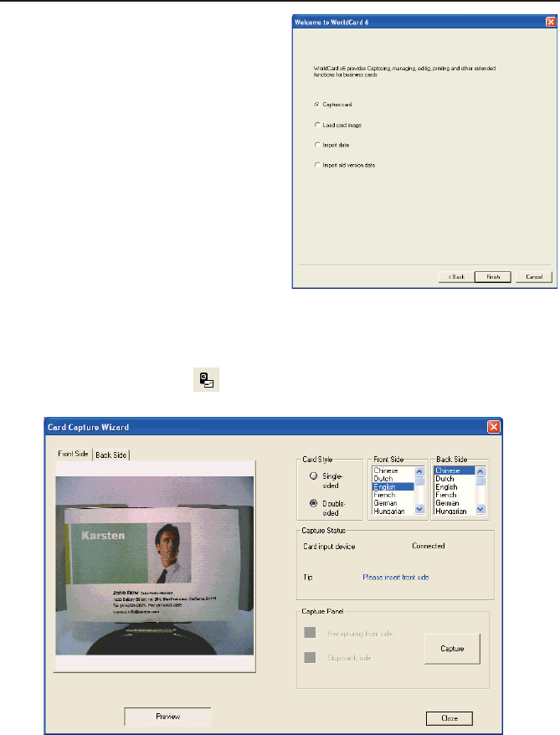Select German in Back Side language list
The width and height of the screenshot is (560, 735).
454,503
